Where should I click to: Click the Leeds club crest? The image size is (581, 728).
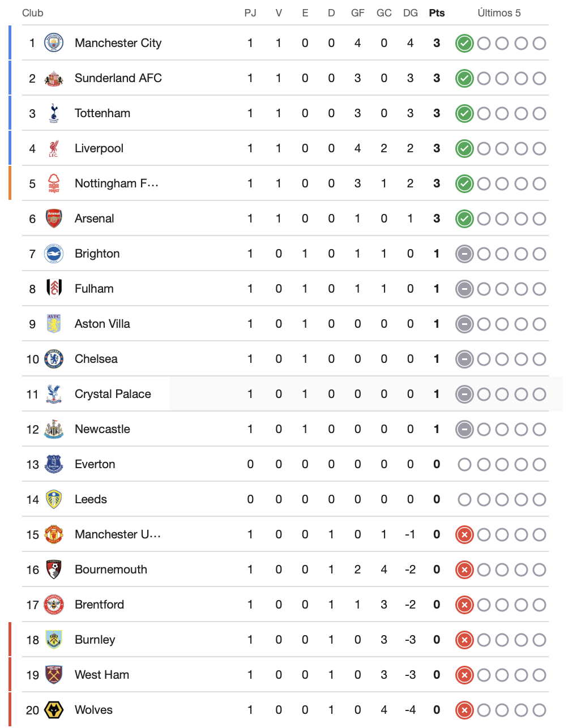[54, 499]
